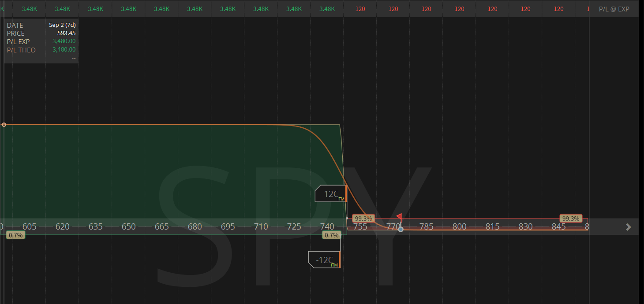Screen dimensions: 644x304
Task: Grab the blue current-price dot on curve
Action: click(401, 229)
